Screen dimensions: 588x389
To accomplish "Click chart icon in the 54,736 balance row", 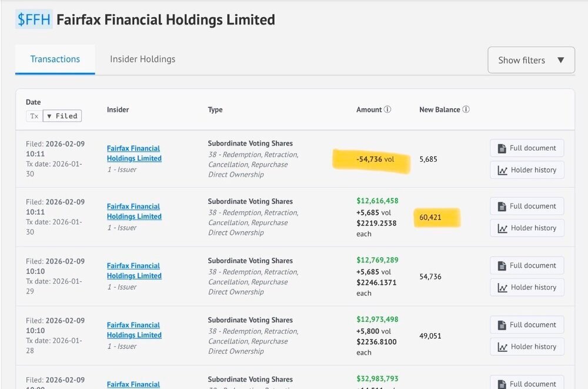I will (503, 288).
